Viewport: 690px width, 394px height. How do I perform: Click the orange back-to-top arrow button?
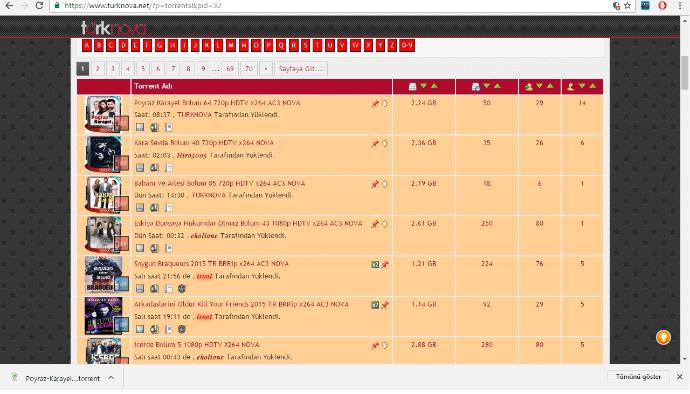point(664,337)
